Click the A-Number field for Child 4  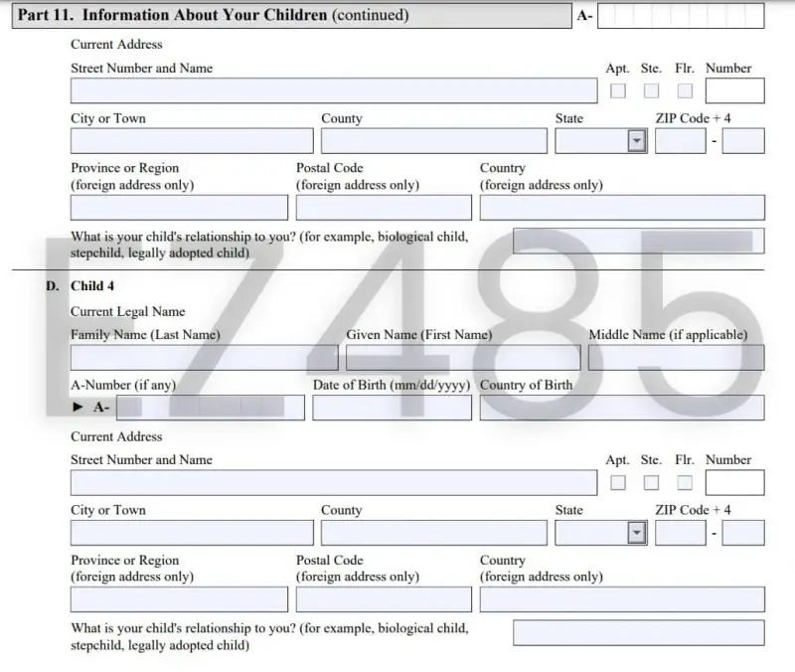pyautogui.click(x=209, y=407)
